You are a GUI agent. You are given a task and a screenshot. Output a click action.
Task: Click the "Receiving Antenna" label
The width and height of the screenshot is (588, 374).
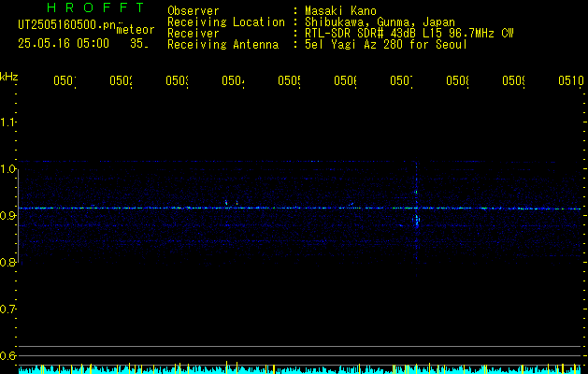[x=222, y=45]
